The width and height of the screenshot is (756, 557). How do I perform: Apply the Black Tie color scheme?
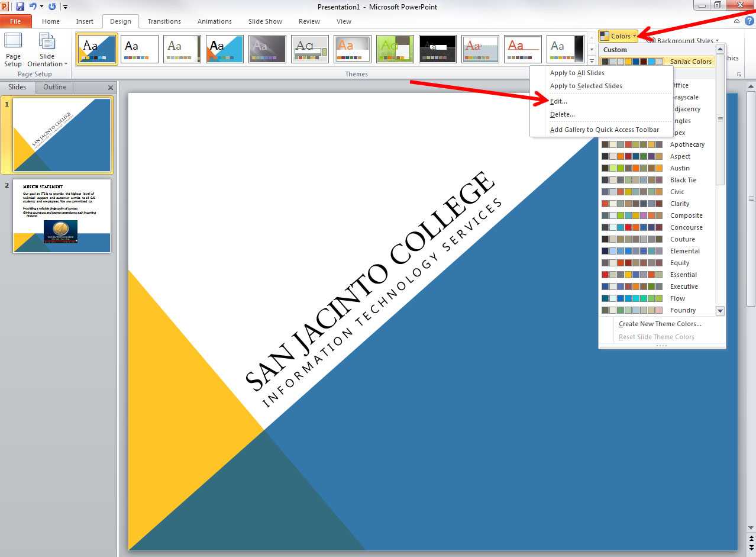[x=657, y=180]
